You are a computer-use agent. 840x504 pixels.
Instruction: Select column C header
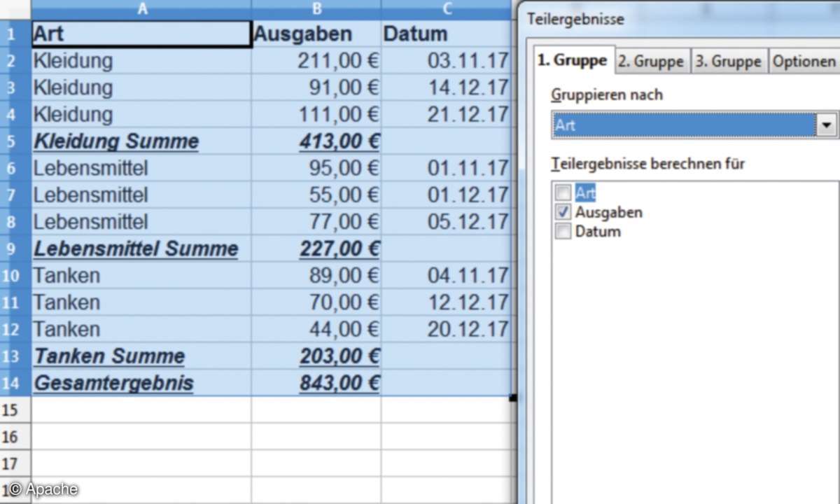pyautogui.click(x=447, y=9)
